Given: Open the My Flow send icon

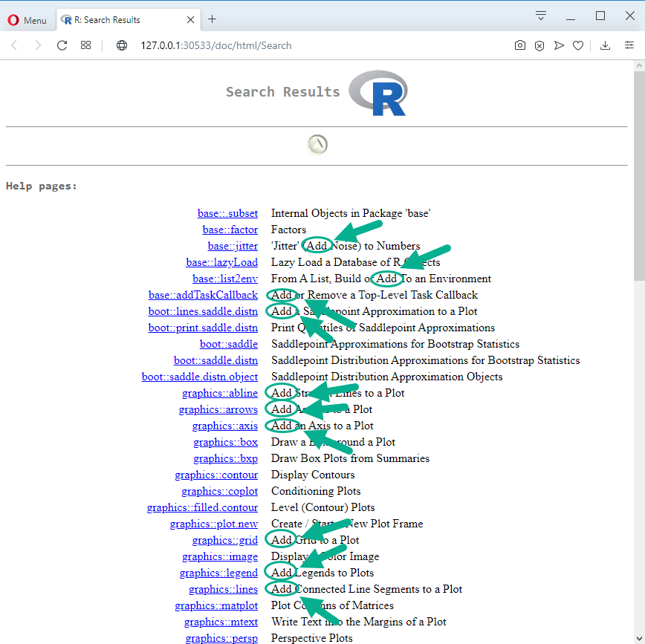Looking at the screenshot, I should point(559,45).
